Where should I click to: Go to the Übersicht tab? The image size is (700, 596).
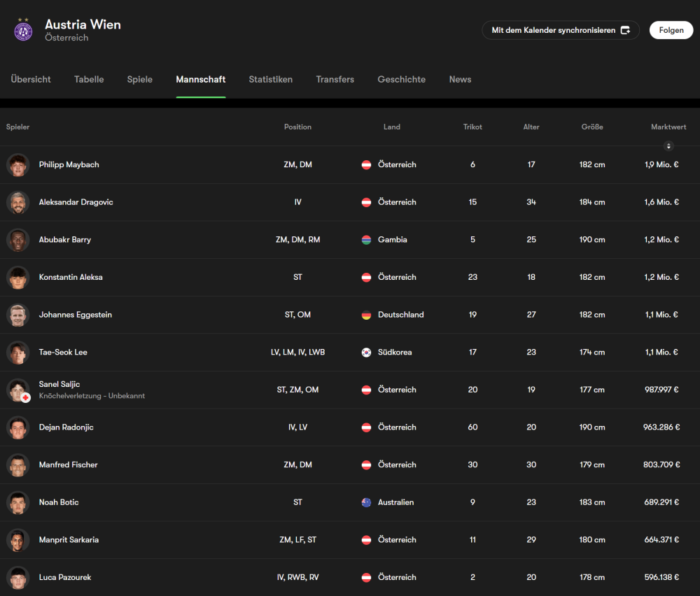click(x=31, y=80)
